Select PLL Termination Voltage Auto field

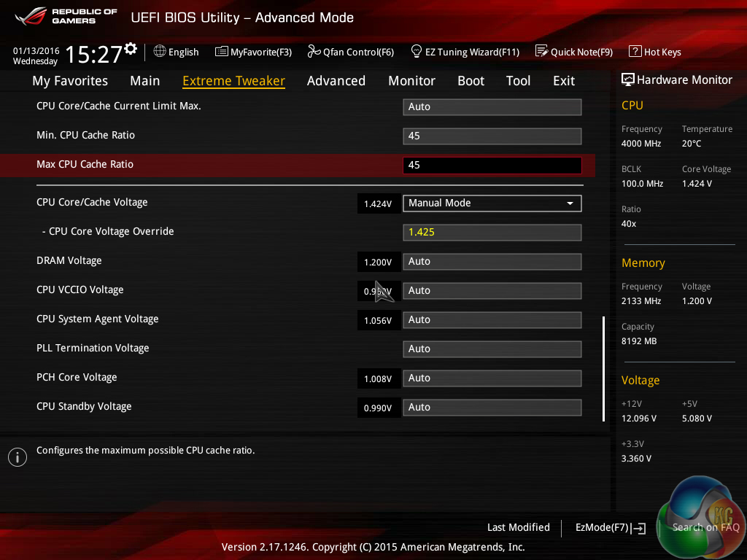492,349
